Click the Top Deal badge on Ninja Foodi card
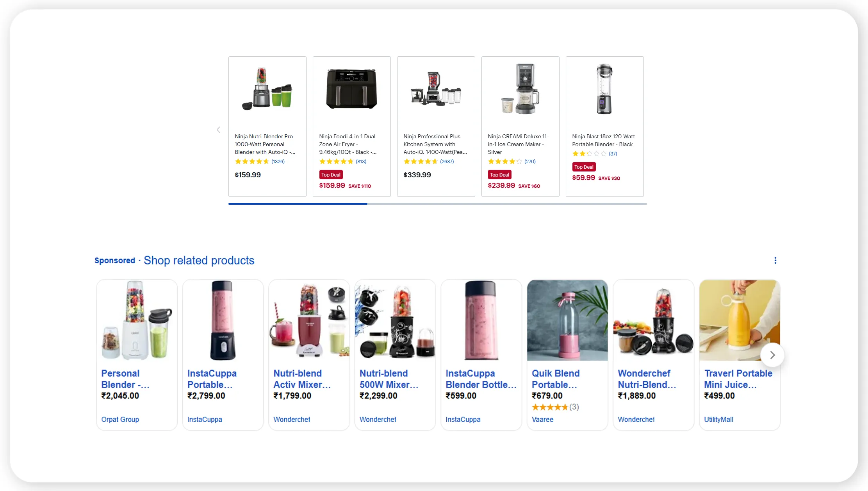Viewport: 868px width, 491px height. point(331,175)
